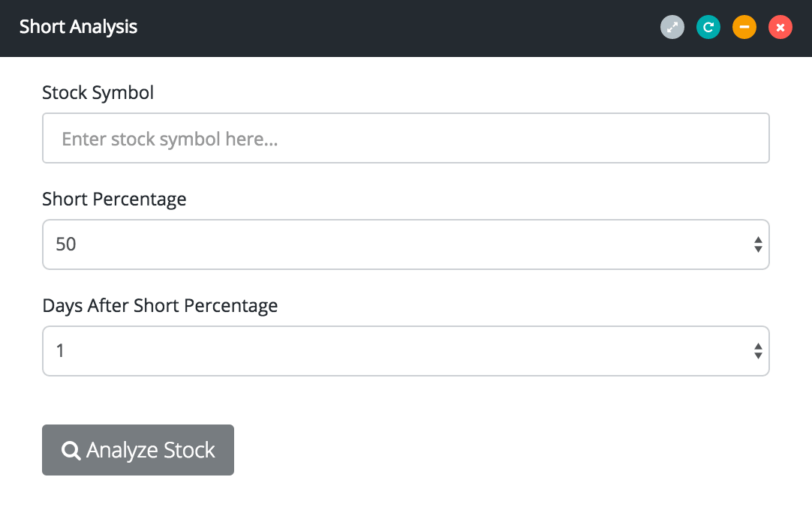Click the magnifier icon on Analyze Stock
The height and width of the screenshot is (513, 812).
[71, 450]
